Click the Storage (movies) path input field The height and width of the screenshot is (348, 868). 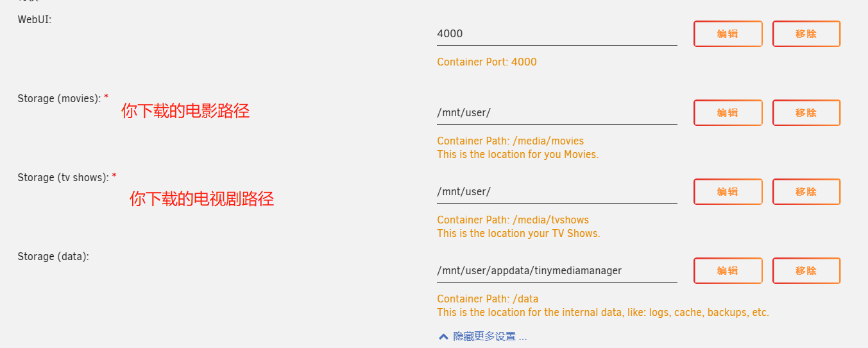(556, 113)
